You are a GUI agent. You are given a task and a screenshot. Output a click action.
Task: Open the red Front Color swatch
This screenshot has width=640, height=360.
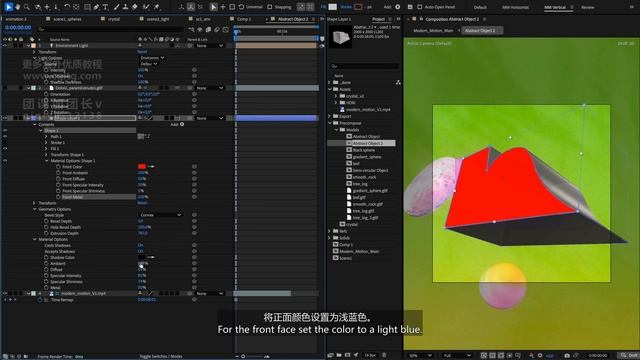(x=142, y=167)
